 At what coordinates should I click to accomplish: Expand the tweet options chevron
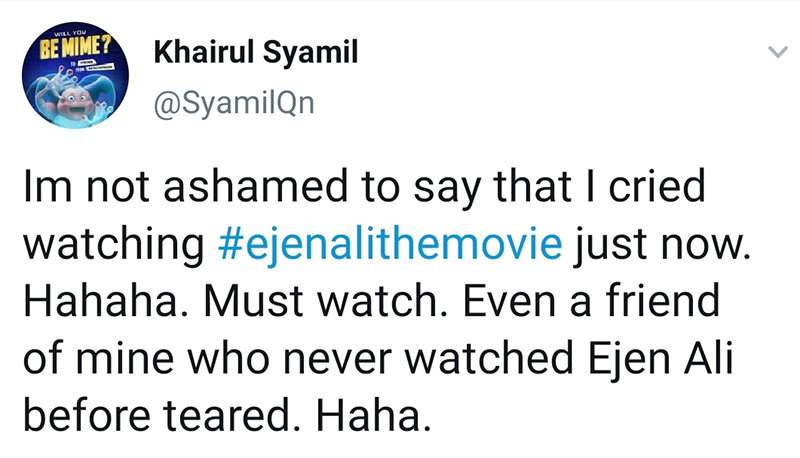coord(773,53)
